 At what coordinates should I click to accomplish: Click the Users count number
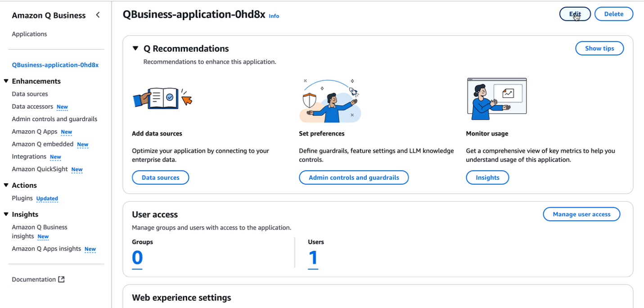(x=313, y=258)
